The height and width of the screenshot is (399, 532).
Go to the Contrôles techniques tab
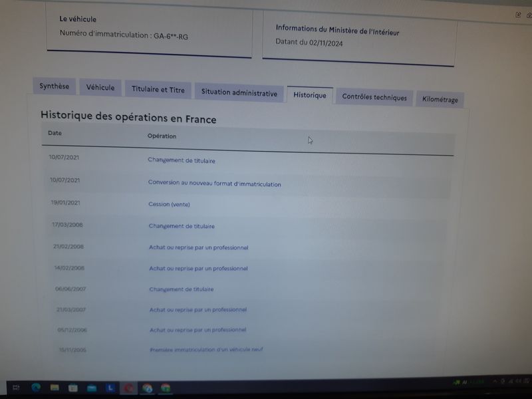tap(374, 97)
